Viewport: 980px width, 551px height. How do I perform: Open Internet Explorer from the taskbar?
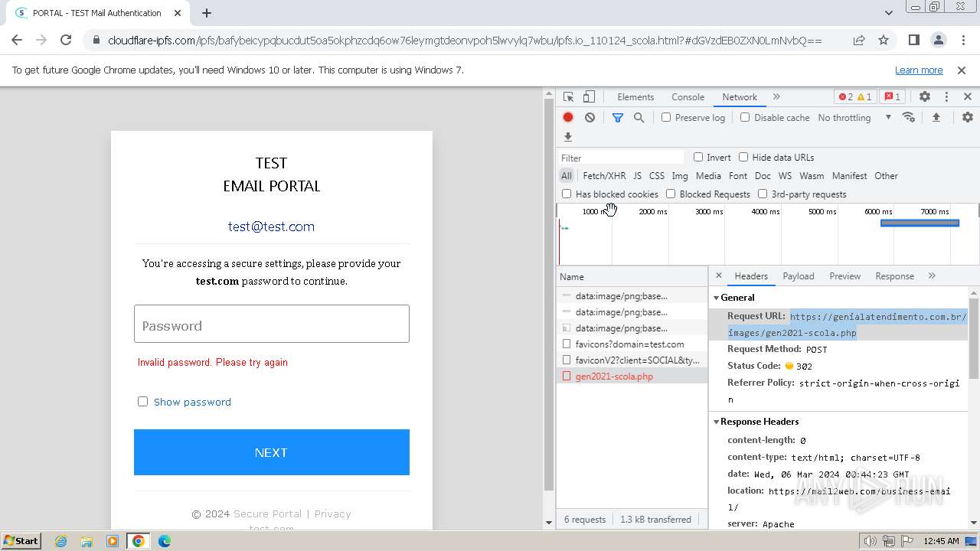tap(60, 541)
